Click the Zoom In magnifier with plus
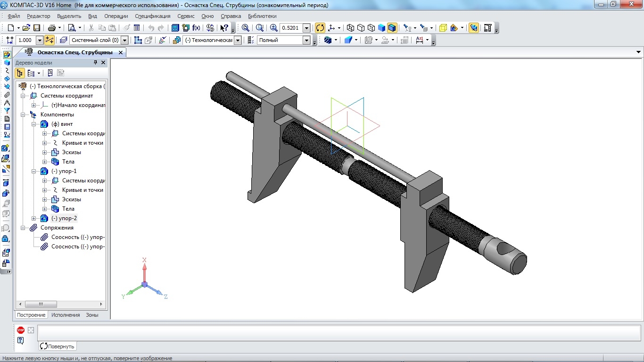 point(274,28)
